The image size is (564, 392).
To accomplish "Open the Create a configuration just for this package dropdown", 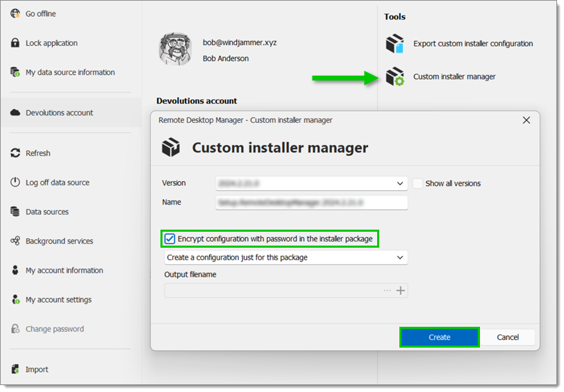I will click(x=286, y=257).
